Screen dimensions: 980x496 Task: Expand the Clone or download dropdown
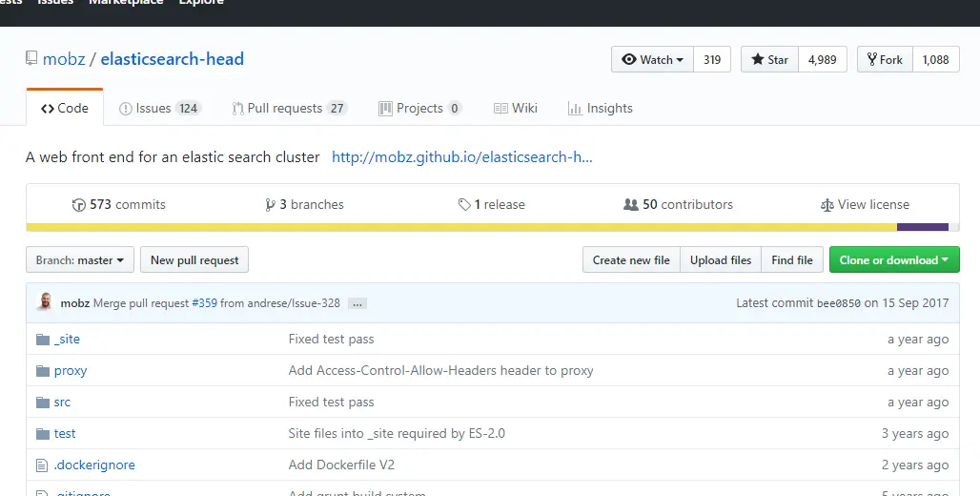894,260
